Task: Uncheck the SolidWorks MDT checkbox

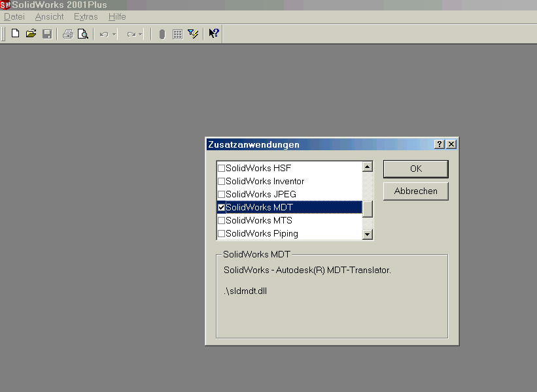Action: [221, 207]
